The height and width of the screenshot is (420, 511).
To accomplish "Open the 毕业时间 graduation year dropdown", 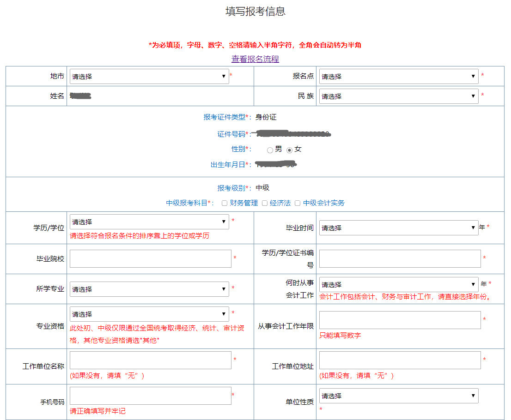I will 398,228.
